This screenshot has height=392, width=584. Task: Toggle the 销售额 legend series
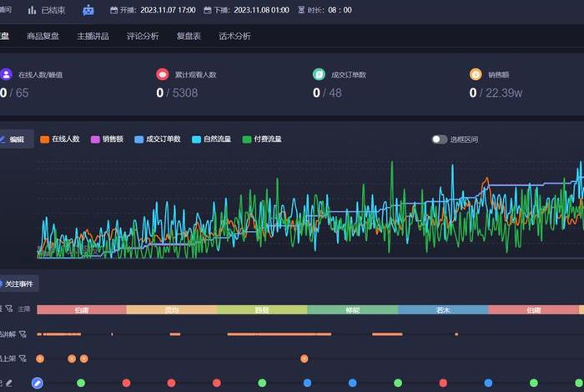108,139
